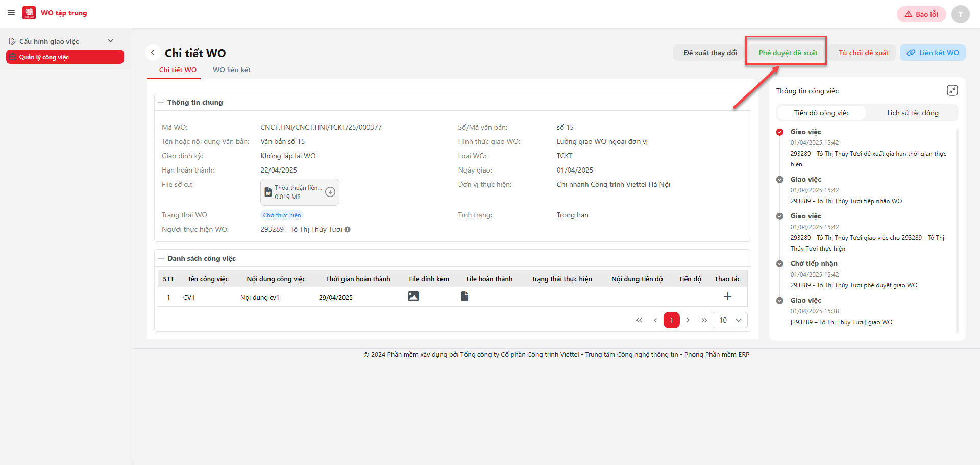This screenshot has height=465, width=980.
Task: Click the Tiến độ column header
Action: tap(690, 279)
